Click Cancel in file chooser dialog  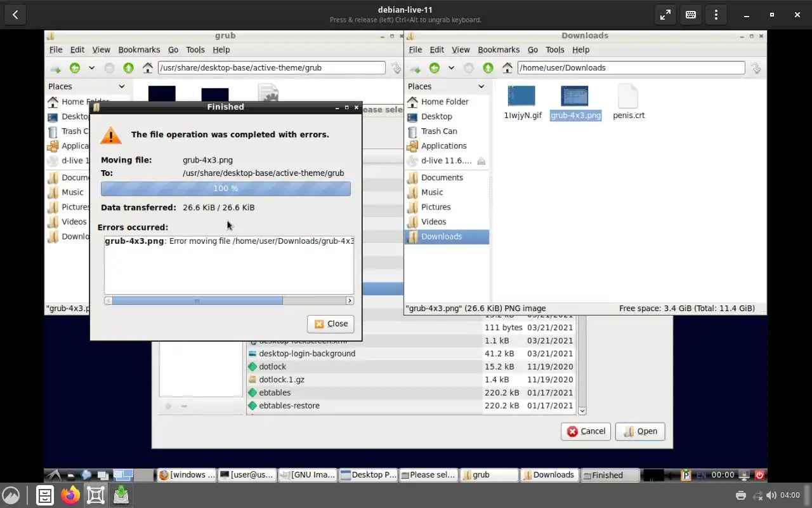[586, 431]
